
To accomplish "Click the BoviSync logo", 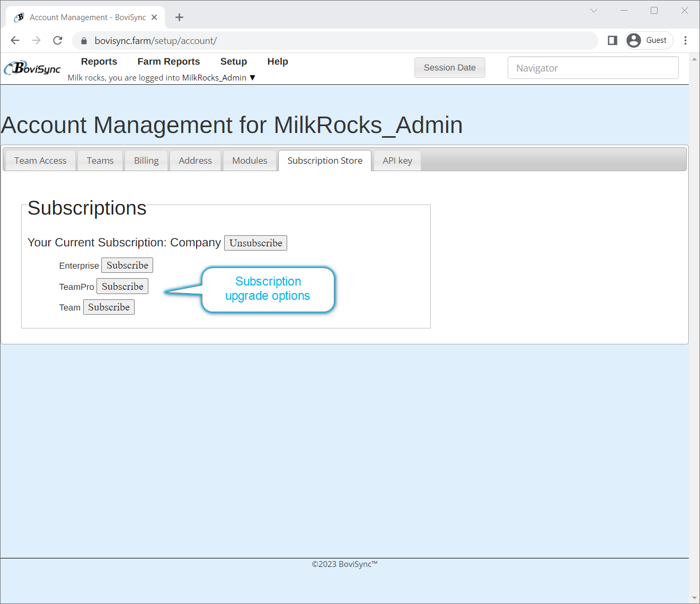I will [x=32, y=68].
